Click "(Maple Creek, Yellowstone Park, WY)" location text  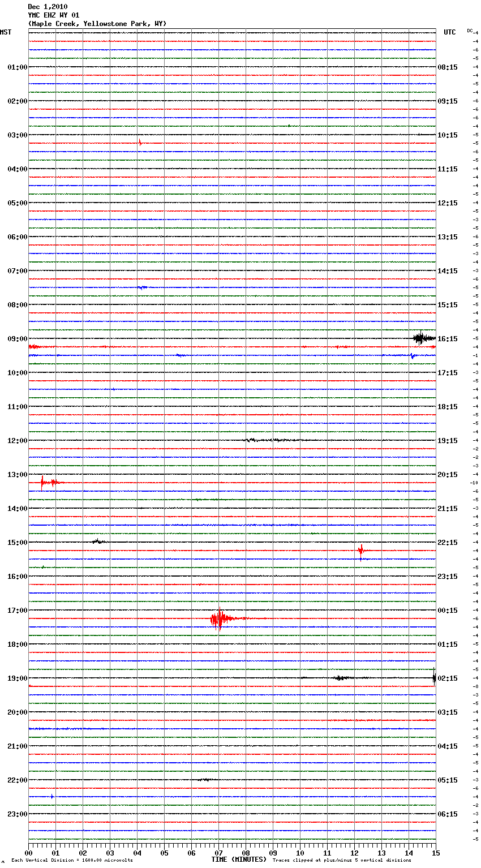(97, 24)
